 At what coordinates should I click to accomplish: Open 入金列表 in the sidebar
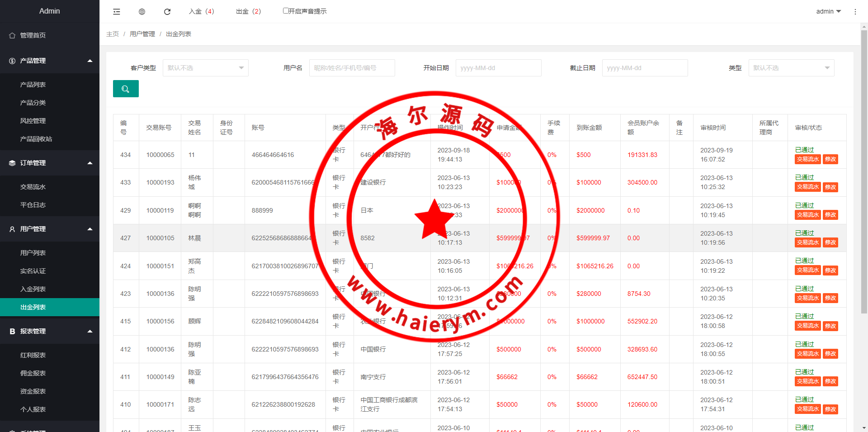tap(33, 289)
